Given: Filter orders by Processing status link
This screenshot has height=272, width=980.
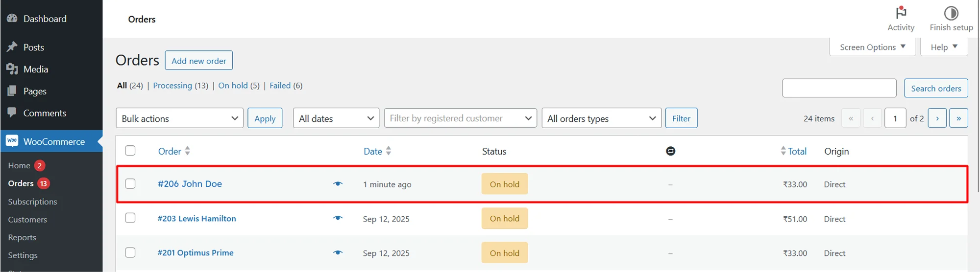Looking at the screenshot, I should tap(172, 86).
